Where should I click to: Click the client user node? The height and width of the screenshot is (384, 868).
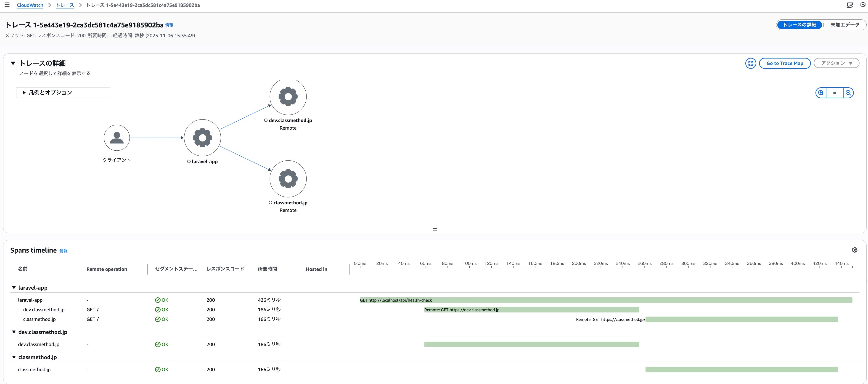(116, 138)
